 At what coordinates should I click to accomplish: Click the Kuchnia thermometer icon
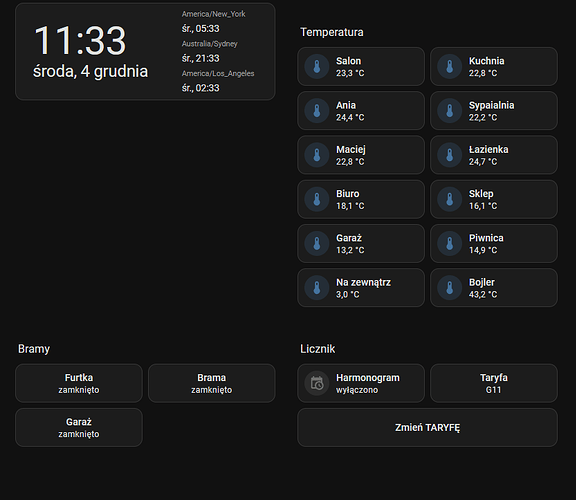(x=449, y=66)
